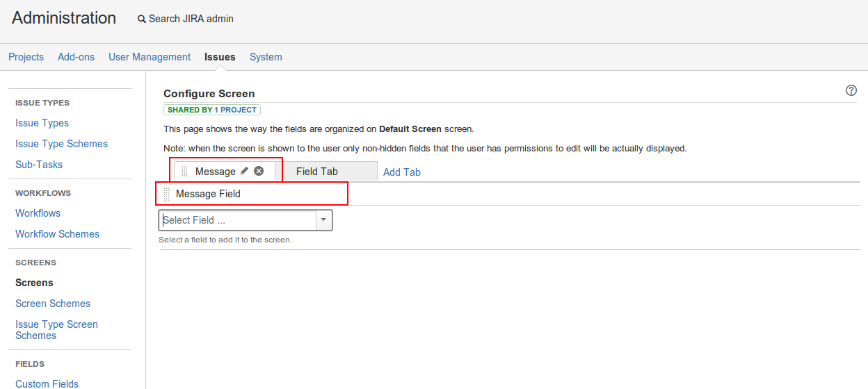Click the pencil edit icon on Message tab

click(244, 171)
